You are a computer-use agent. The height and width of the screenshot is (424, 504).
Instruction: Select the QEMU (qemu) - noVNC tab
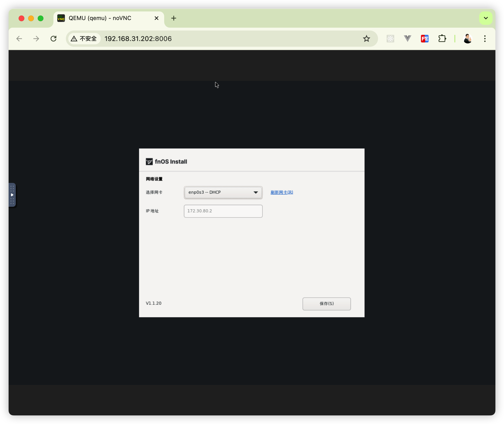(x=100, y=18)
